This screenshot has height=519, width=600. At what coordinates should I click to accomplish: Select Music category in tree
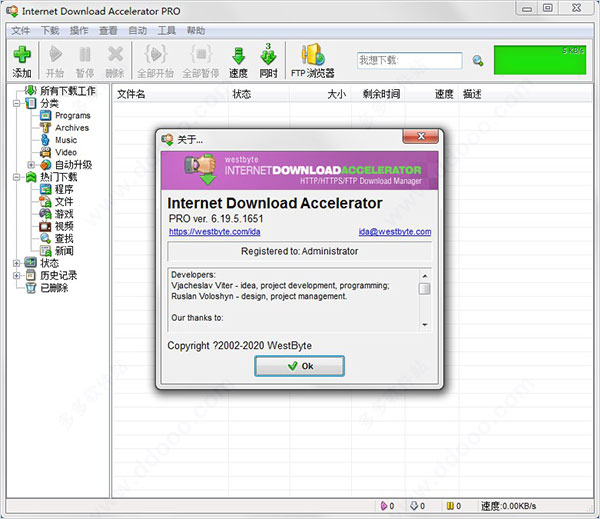(66, 140)
